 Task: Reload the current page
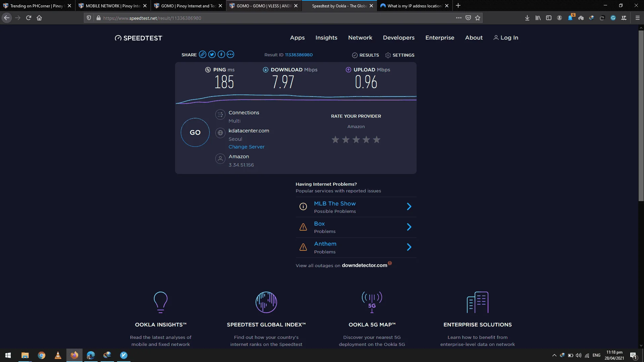tap(29, 18)
